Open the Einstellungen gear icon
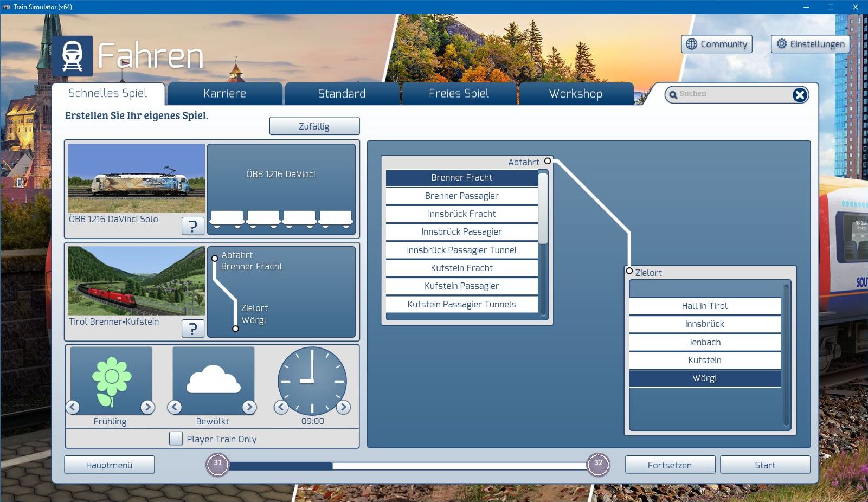The width and height of the screenshot is (868, 502). [781, 44]
